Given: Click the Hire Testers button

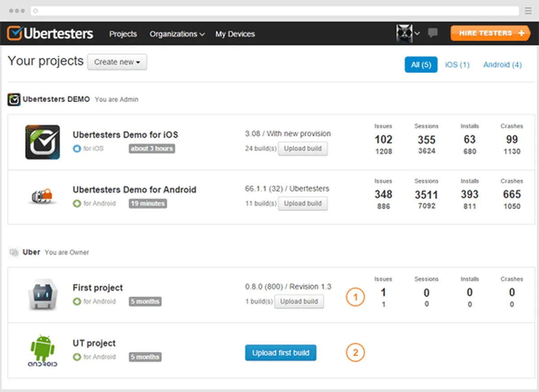Looking at the screenshot, I should click(x=490, y=33).
